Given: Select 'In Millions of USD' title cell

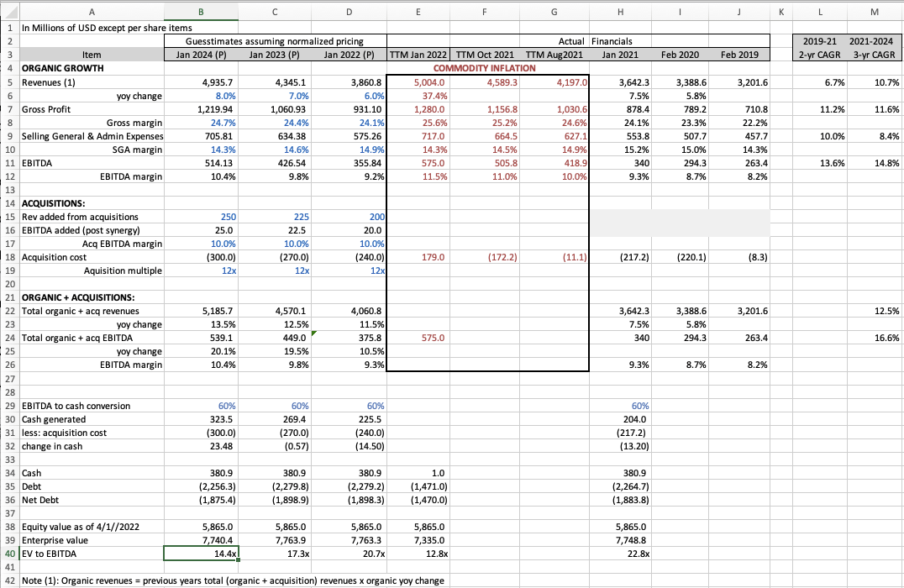Looking at the screenshot, I should [108, 28].
